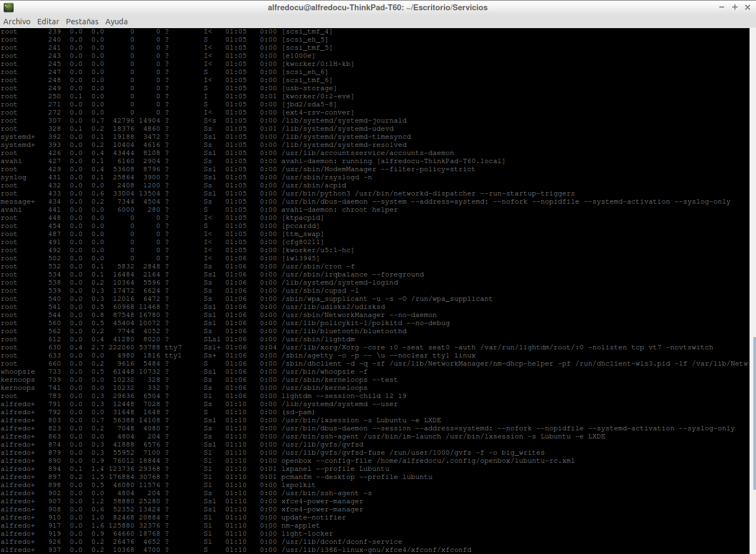Click the light-locker process text
The height and width of the screenshot is (554, 756).
tap(307, 534)
